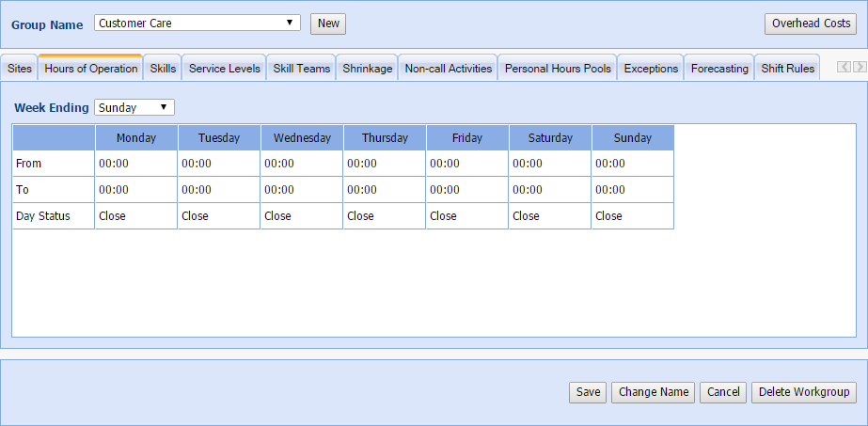Switch to the Skills tab

(x=163, y=69)
